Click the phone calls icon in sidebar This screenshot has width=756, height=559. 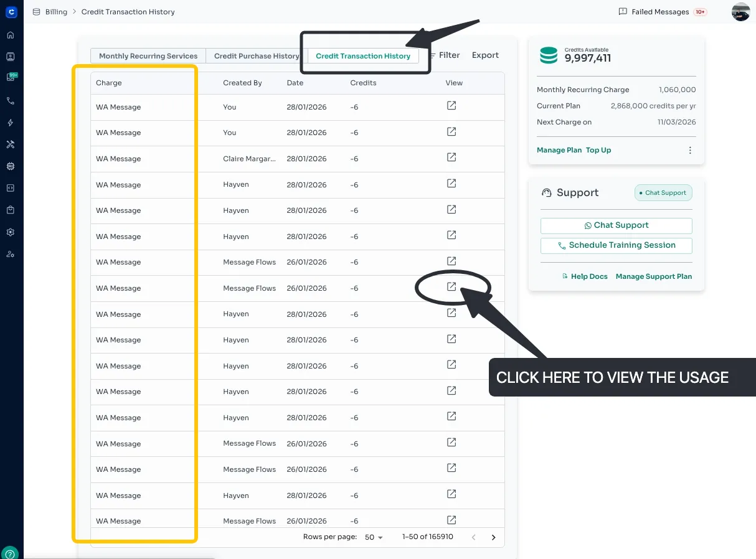pyautogui.click(x=11, y=101)
